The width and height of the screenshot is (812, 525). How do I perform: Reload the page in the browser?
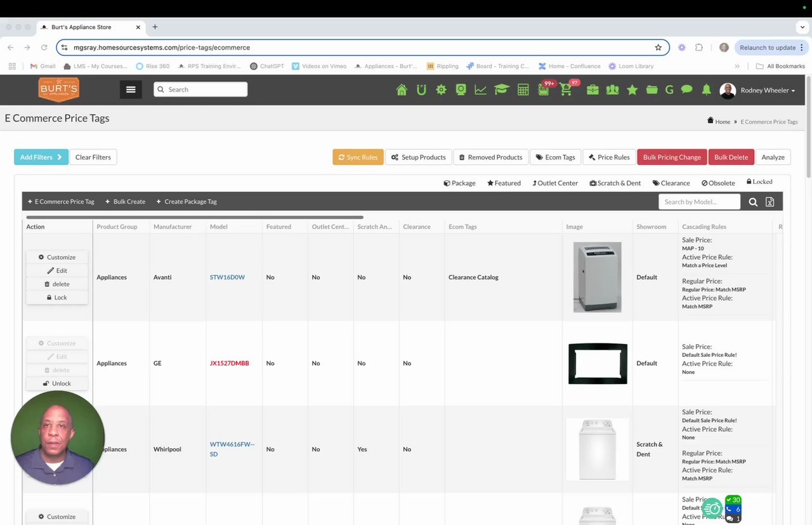44,48
